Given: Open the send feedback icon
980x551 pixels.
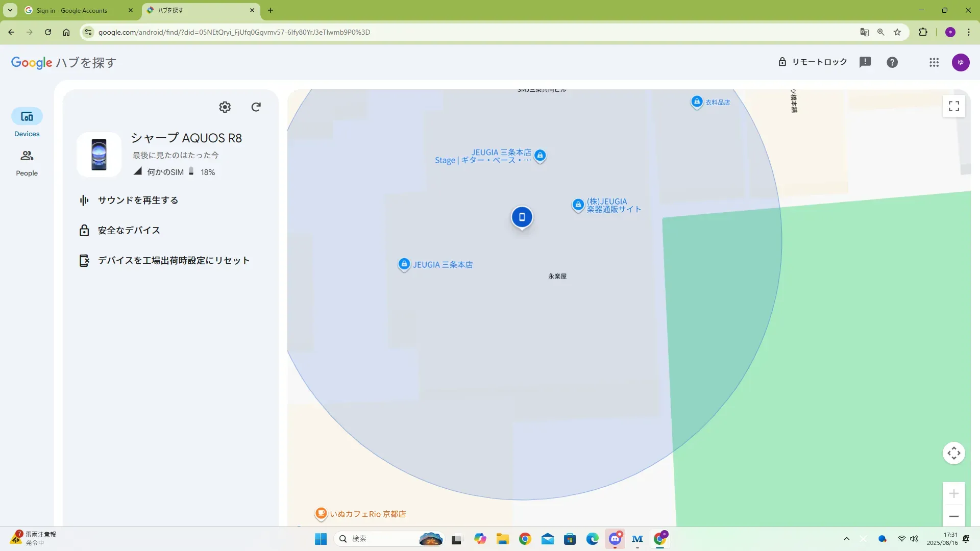Looking at the screenshot, I should [x=865, y=62].
